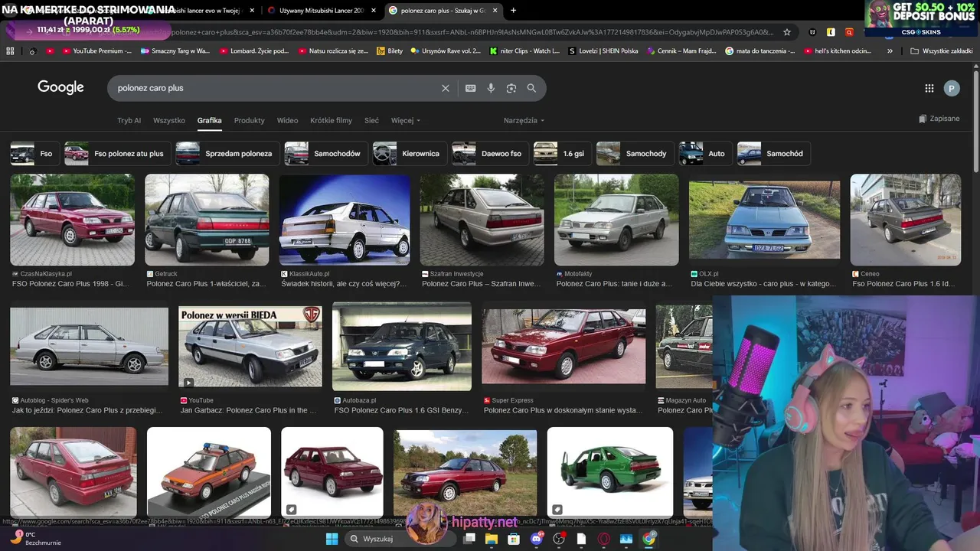Open Discord from the taskbar
The width and height of the screenshot is (980, 551).
click(537, 539)
